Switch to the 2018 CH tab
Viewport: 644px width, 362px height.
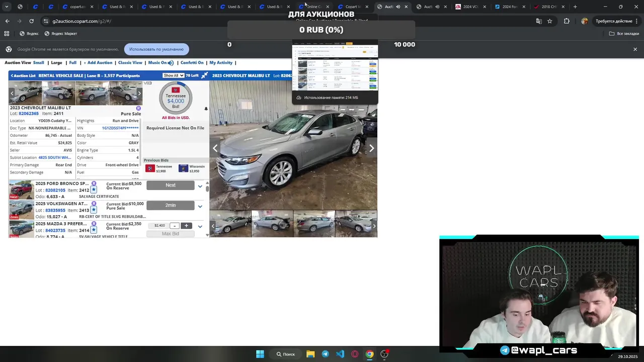[549, 7]
